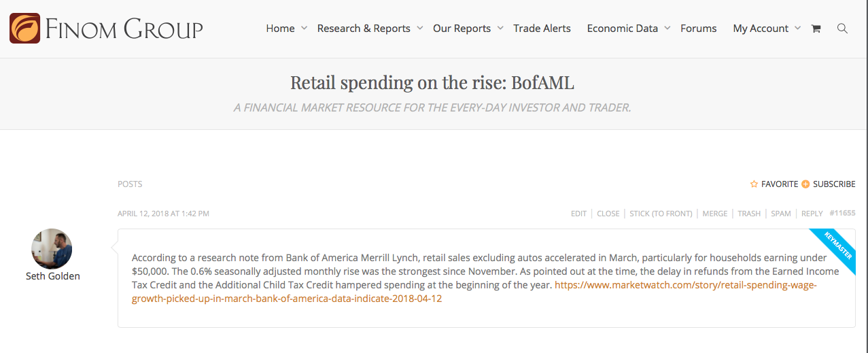The image size is (868, 353).
Task: Open the shopping cart icon
Action: pyautogui.click(x=816, y=29)
